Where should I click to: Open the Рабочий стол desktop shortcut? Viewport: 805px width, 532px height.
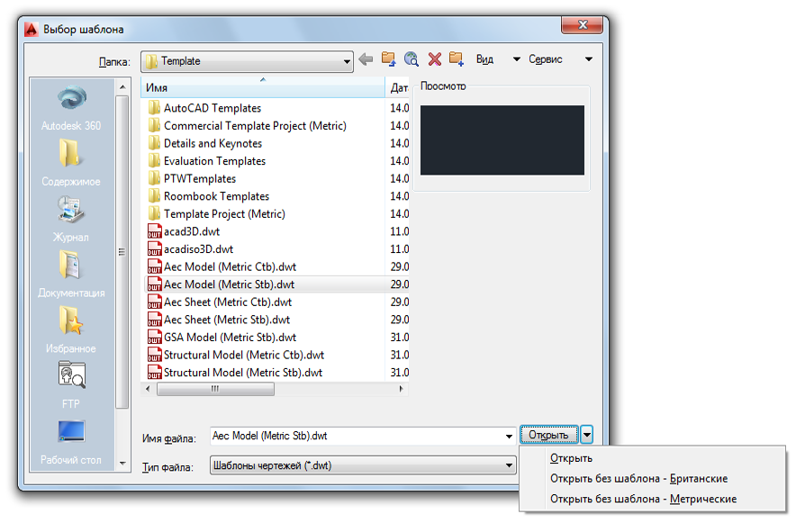[x=71, y=442]
